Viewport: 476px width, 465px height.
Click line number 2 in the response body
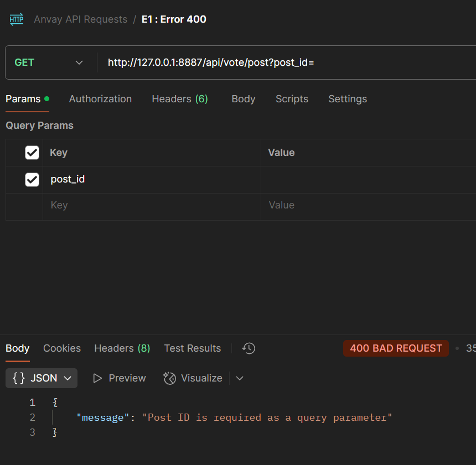tap(32, 417)
